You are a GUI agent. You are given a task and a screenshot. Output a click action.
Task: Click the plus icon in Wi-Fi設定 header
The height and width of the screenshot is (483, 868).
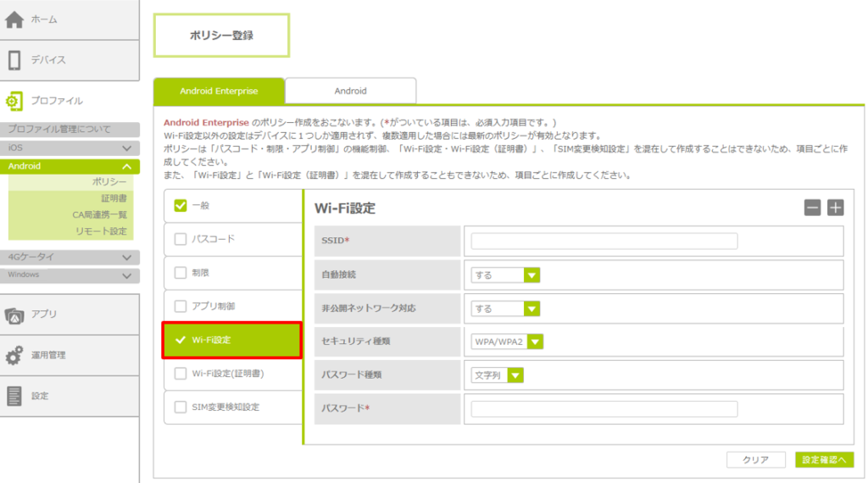click(835, 208)
